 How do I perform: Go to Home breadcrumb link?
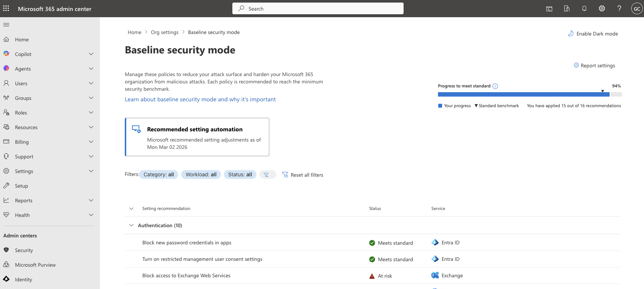click(134, 32)
